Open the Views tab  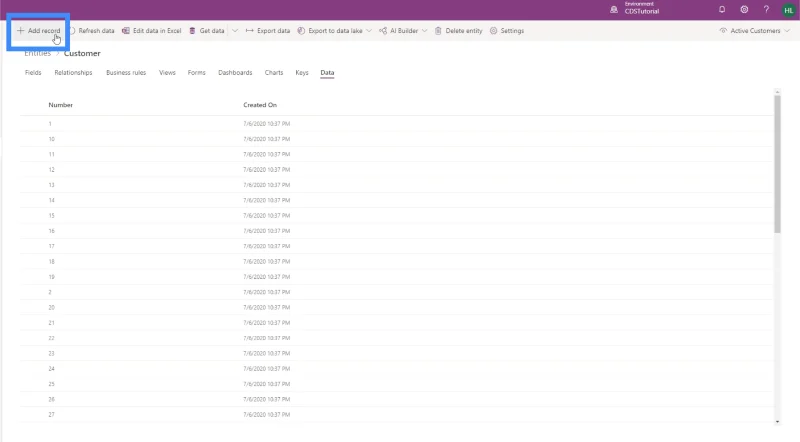click(167, 72)
